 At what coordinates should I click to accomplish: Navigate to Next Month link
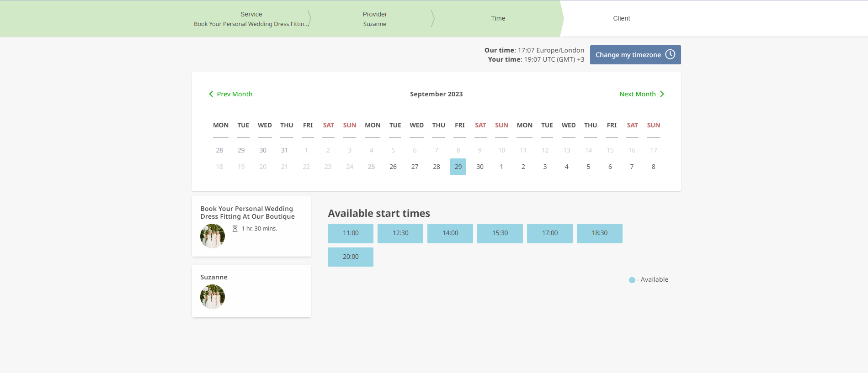tap(637, 94)
